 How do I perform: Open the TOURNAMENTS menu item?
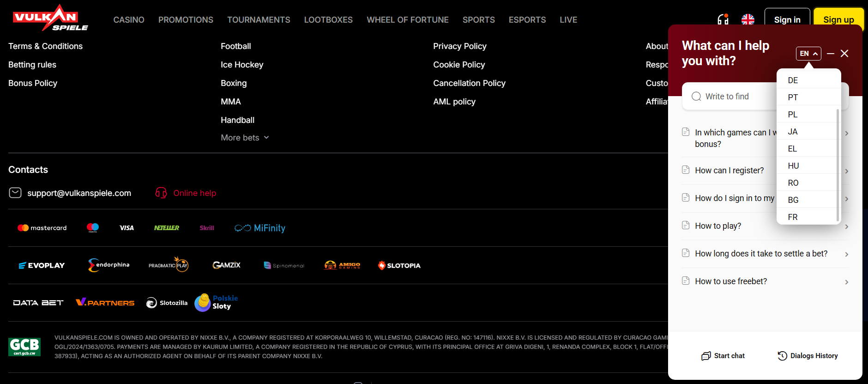tap(259, 20)
